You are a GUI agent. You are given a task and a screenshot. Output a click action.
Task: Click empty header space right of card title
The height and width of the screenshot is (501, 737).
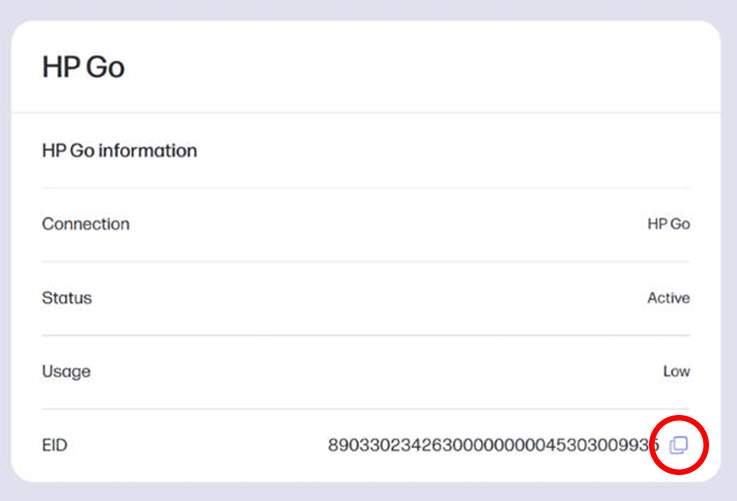coord(450,67)
